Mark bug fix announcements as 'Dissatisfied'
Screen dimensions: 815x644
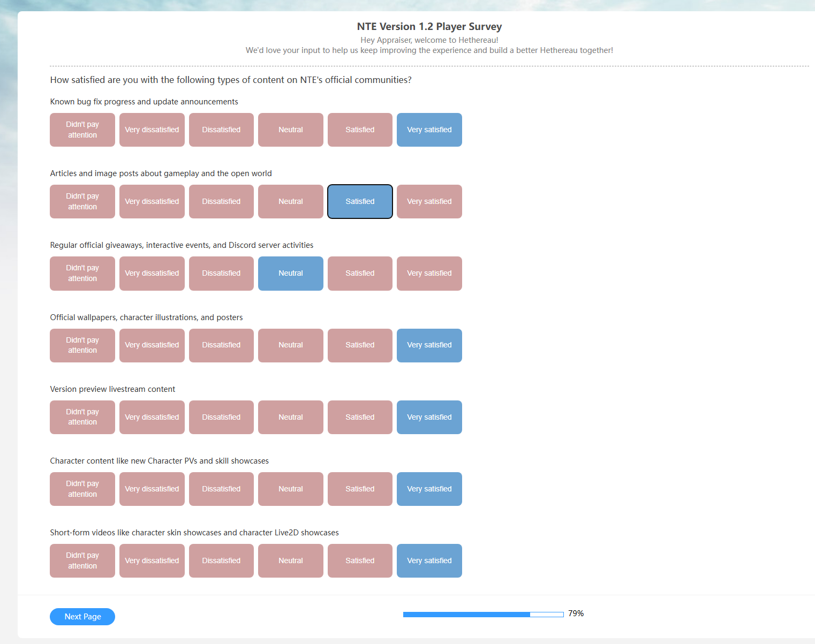pyautogui.click(x=221, y=130)
